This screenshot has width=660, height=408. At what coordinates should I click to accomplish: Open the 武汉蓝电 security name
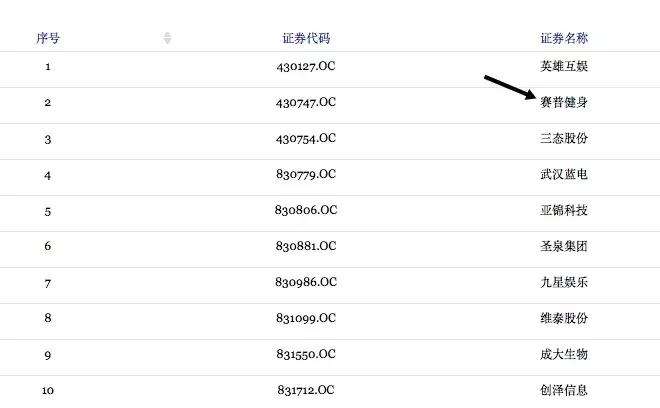[x=564, y=175]
